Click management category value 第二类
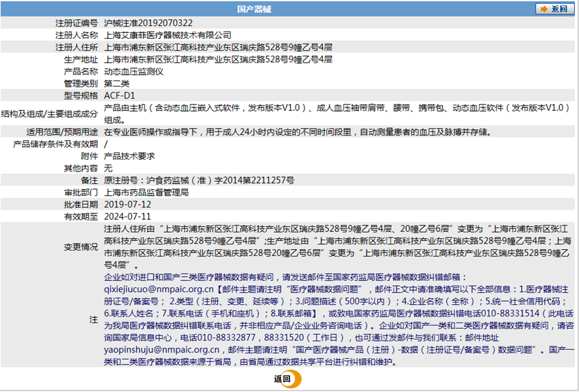 (x=116, y=84)
